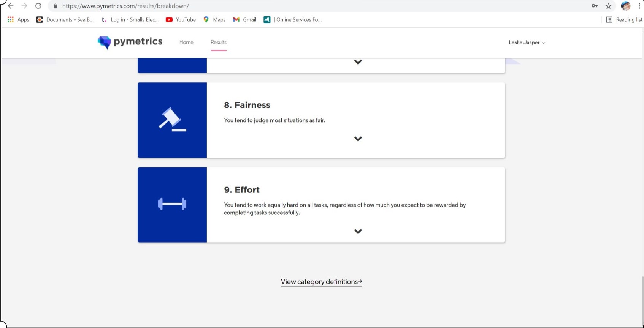The height and width of the screenshot is (328, 644).
Task: Reload the page with refresh icon
Action: [x=38, y=6]
